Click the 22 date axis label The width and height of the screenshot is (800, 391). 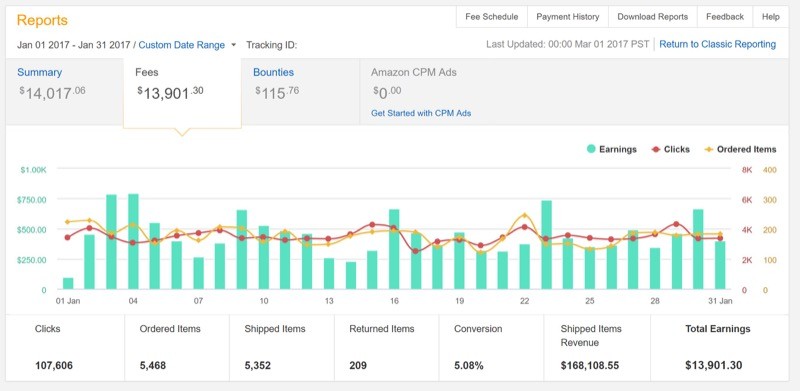[x=524, y=301]
